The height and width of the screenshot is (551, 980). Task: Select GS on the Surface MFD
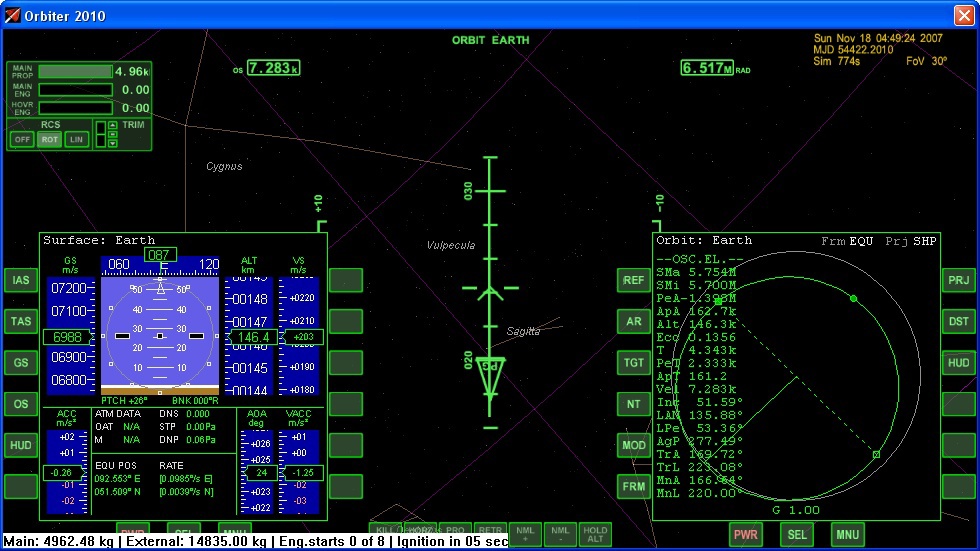click(x=21, y=362)
